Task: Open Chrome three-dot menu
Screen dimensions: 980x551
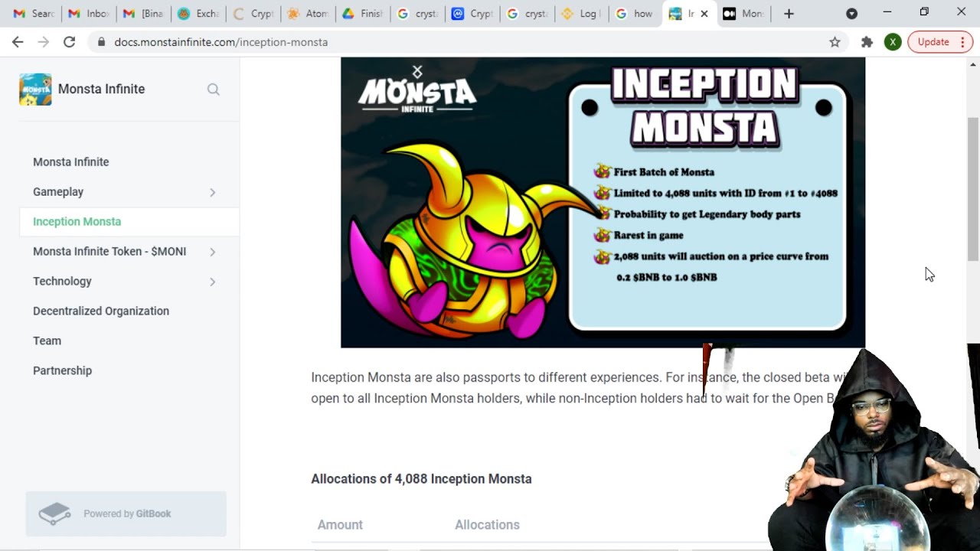Action: click(x=962, y=42)
